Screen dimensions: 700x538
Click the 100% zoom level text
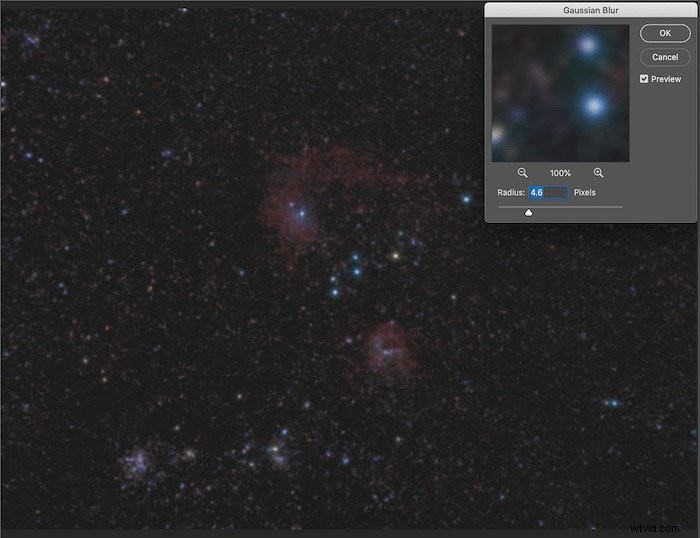coord(560,173)
